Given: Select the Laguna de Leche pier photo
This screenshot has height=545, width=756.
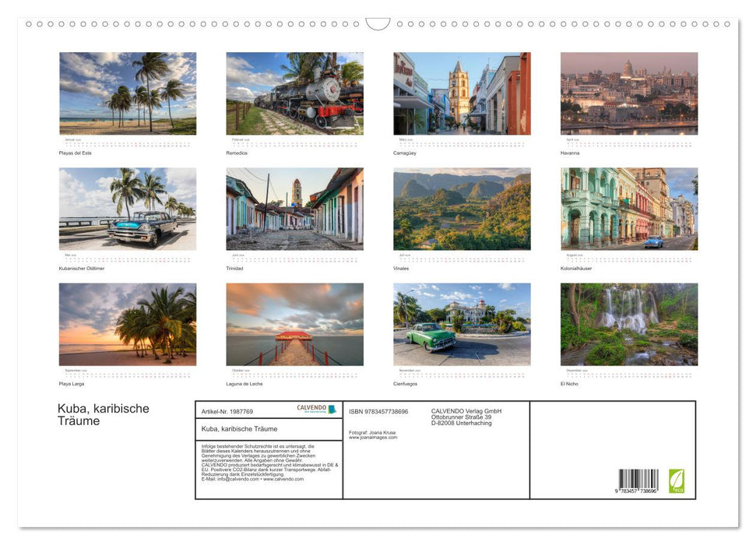Looking at the screenshot, I should [x=294, y=324].
